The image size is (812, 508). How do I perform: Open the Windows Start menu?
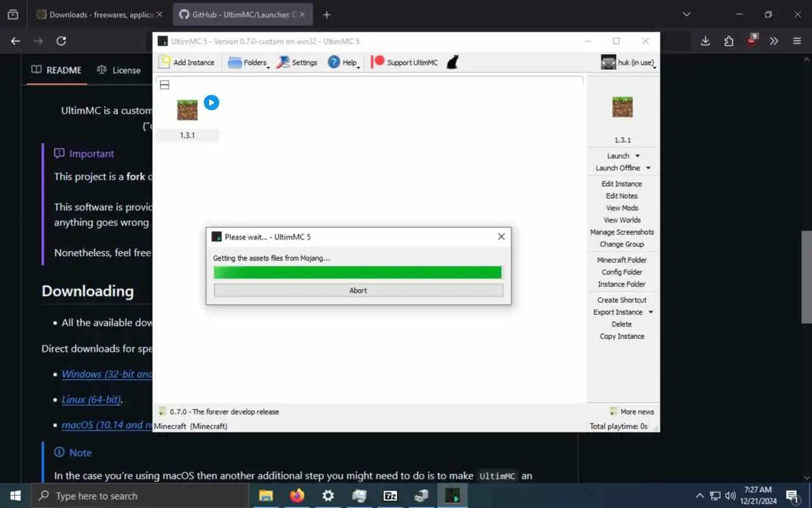pos(15,496)
